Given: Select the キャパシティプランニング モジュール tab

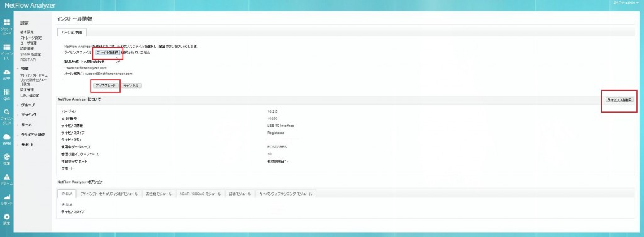Looking at the screenshot, I should (x=286, y=194).
